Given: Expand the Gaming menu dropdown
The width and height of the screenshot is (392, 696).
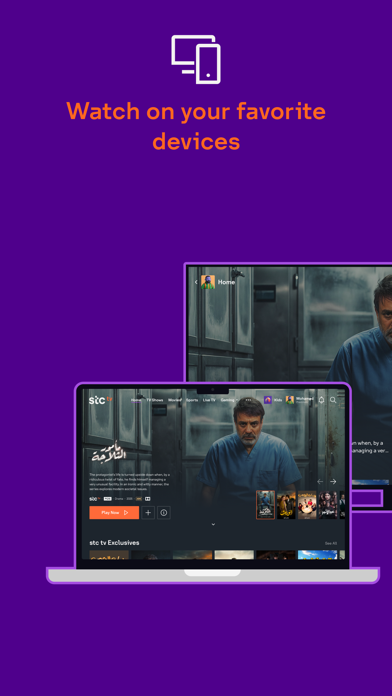Looking at the screenshot, I should (x=229, y=400).
